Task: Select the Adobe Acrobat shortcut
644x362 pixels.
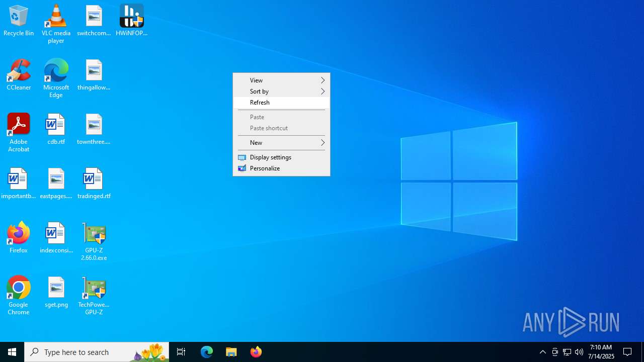Action: [19, 133]
